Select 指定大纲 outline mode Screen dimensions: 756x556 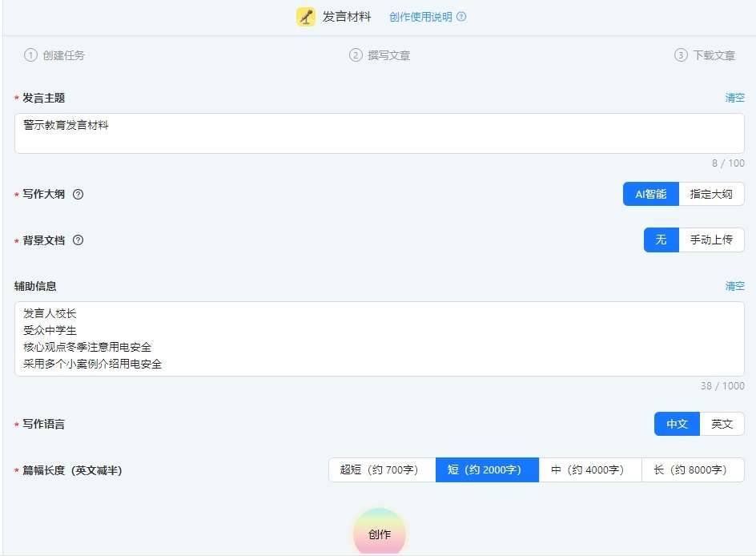tap(711, 195)
